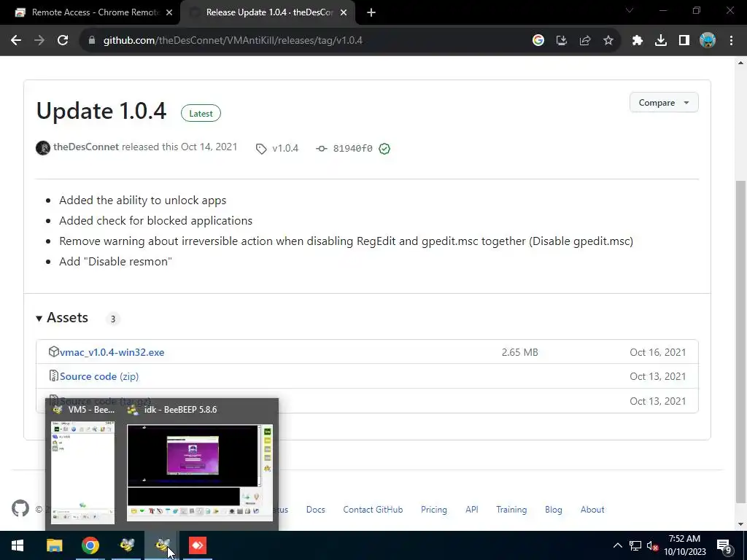Viewport: 747px width, 560px height.
Task: Open the v1.0.4 tag link
Action: (285, 148)
